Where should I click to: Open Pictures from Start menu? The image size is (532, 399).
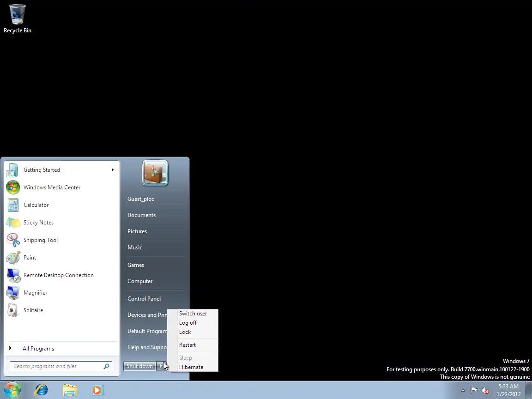pyautogui.click(x=137, y=231)
